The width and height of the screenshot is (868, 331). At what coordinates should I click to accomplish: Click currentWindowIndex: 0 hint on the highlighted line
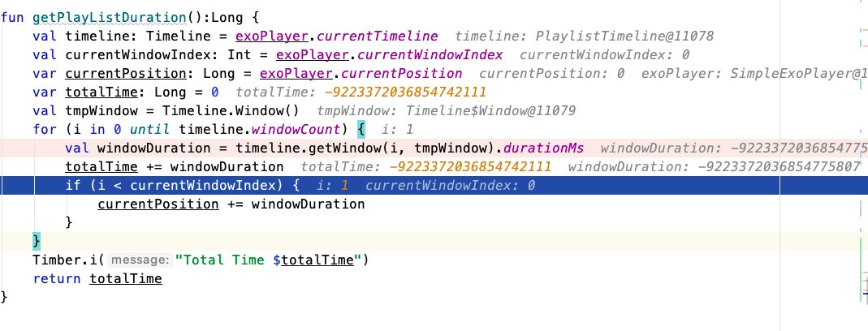tap(451, 186)
